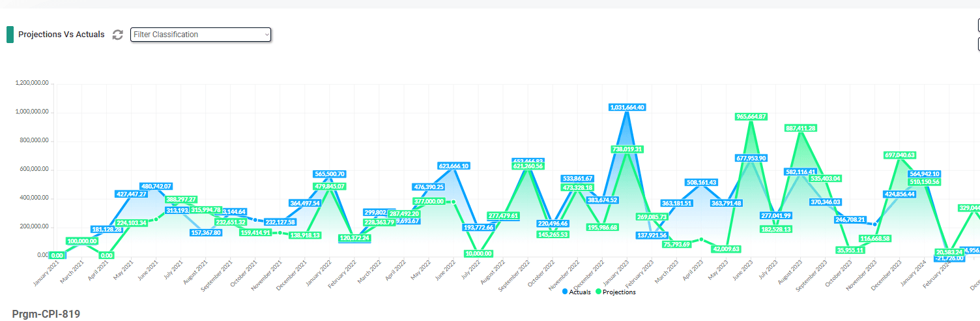Click the 480,742.07 actuals label
980x321 pixels.
coord(156,187)
